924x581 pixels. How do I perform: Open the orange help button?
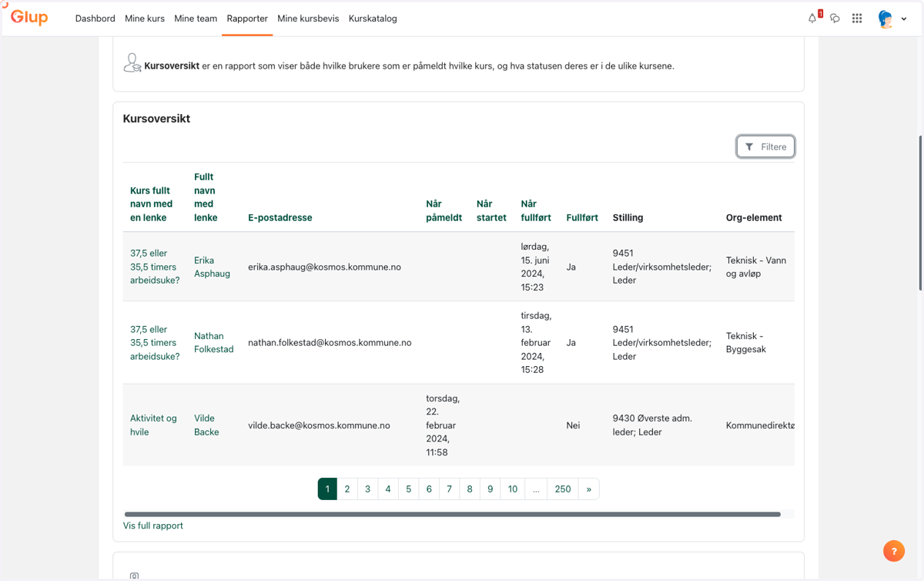[x=894, y=551]
